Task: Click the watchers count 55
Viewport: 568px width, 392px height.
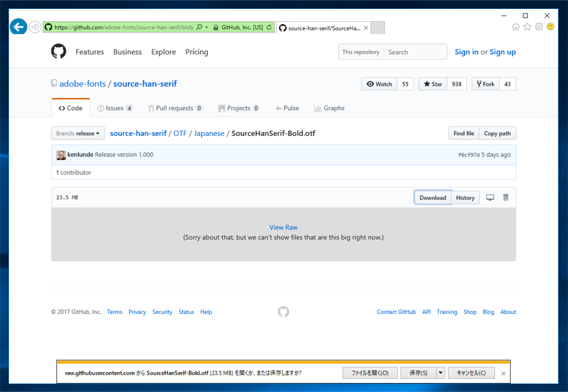Action: point(405,84)
